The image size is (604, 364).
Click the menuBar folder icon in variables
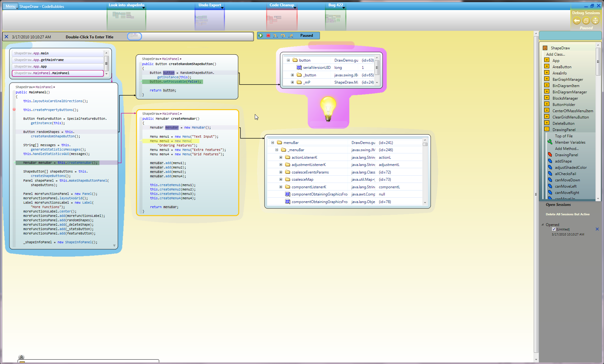(x=279, y=142)
